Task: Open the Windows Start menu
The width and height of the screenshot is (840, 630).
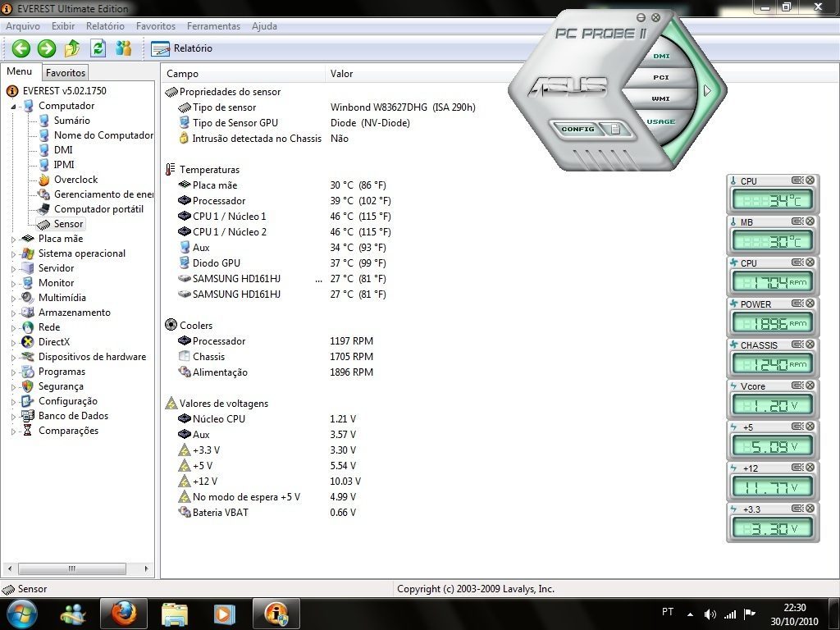Action: point(21,614)
